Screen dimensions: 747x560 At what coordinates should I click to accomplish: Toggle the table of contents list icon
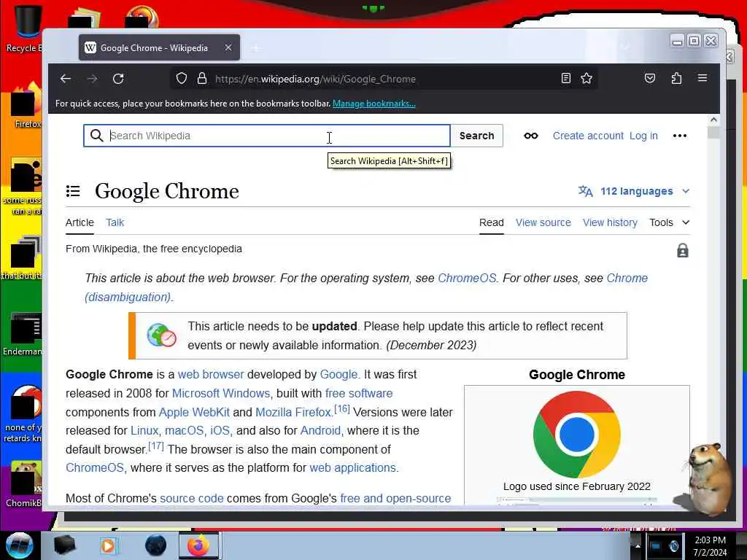(x=73, y=191)
